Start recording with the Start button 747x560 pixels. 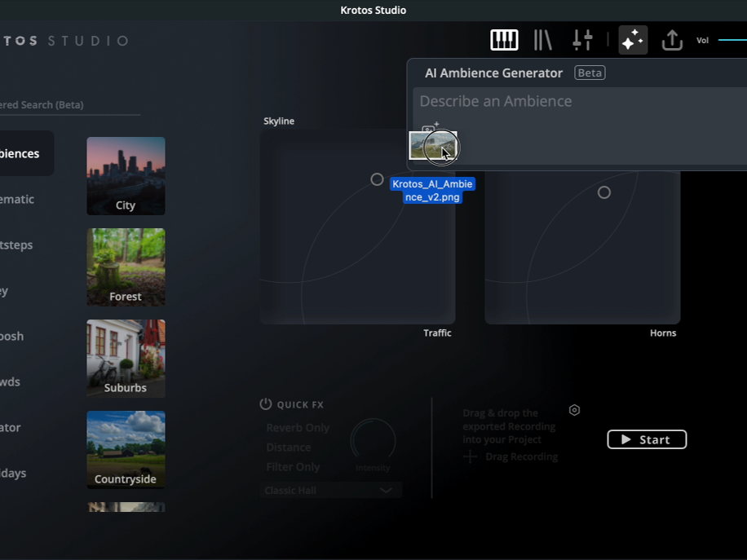tap(647, 439)
